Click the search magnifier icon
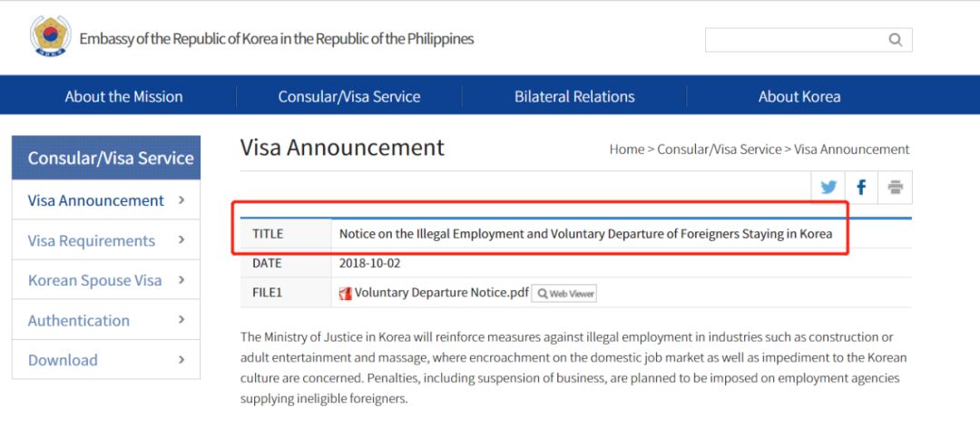 (896, 39)
